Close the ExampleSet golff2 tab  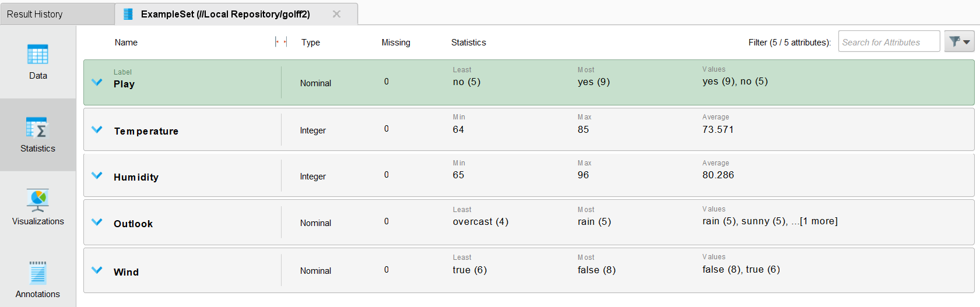[x=336, y=14]
